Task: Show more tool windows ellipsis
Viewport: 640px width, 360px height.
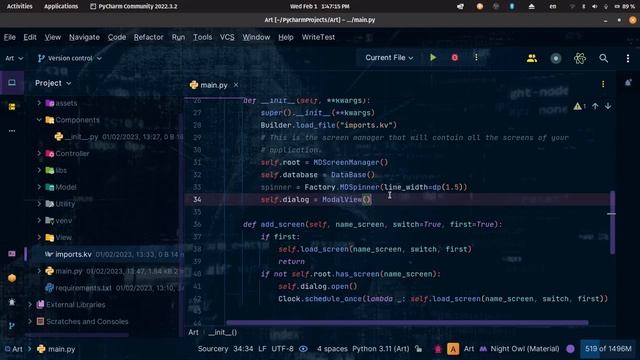Action: point(12,131)
